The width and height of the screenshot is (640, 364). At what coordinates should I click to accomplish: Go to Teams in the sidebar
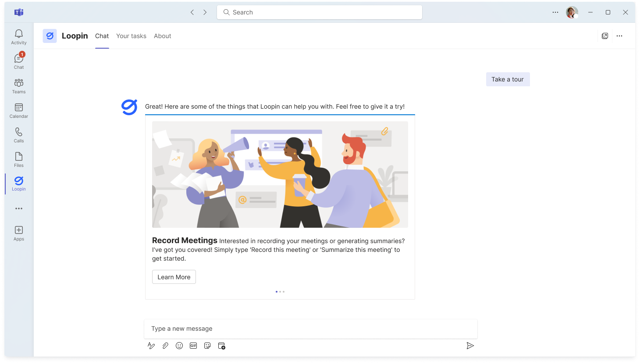tap(19, 86)
